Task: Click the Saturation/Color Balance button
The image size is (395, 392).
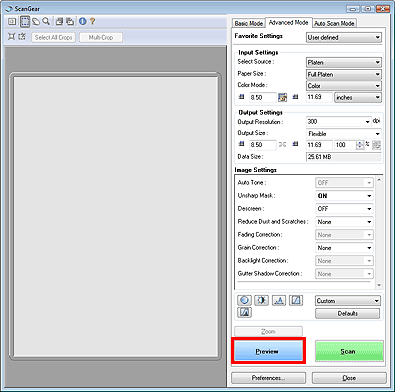Action: pos(244,300)
